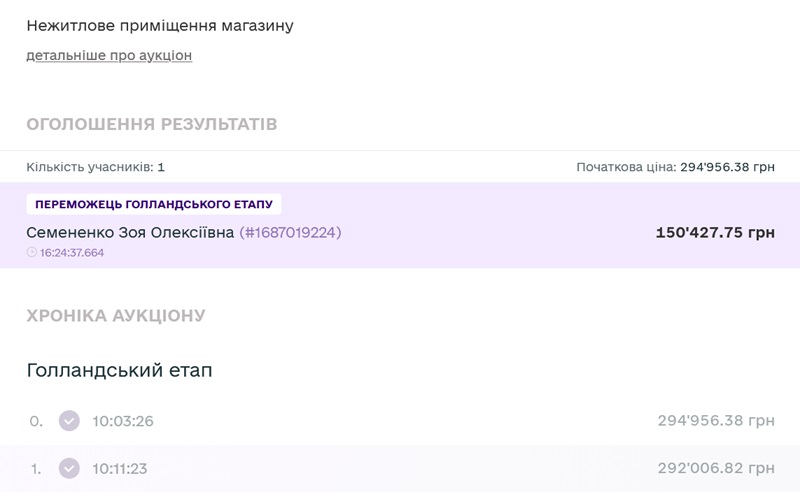Click the 'Голландський етап' stage heading
800x492 pixels.
[119, 371]
